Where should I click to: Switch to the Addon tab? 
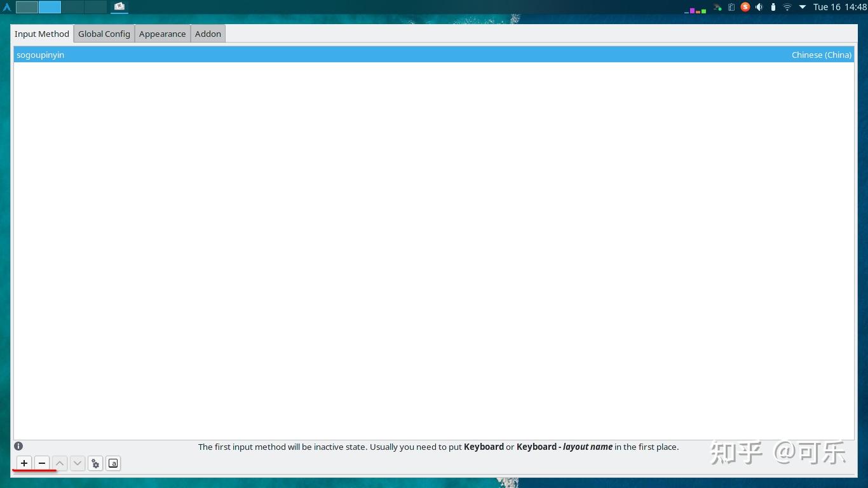pos(208,34)
